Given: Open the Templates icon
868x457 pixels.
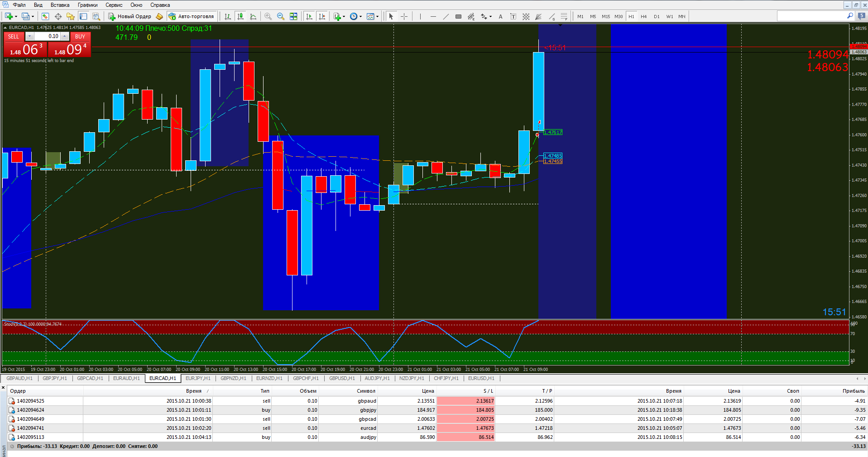Looking at the screenshot, I should click(x=370, y=16).
